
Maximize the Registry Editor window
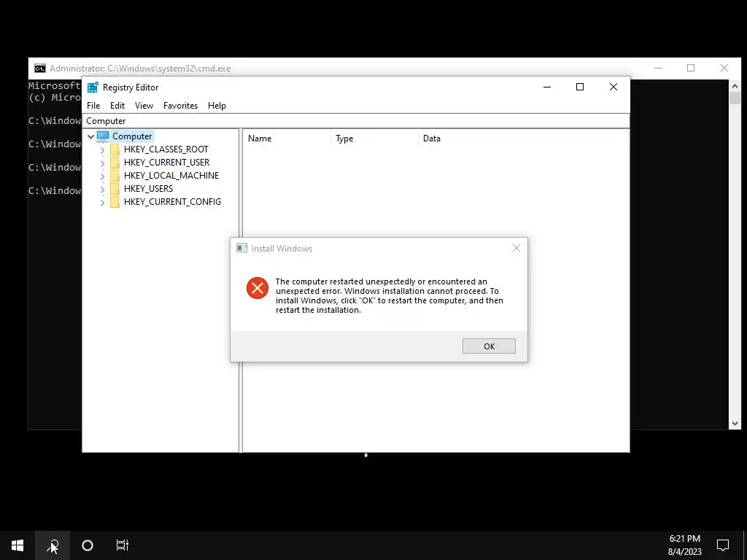click(580, 87)
